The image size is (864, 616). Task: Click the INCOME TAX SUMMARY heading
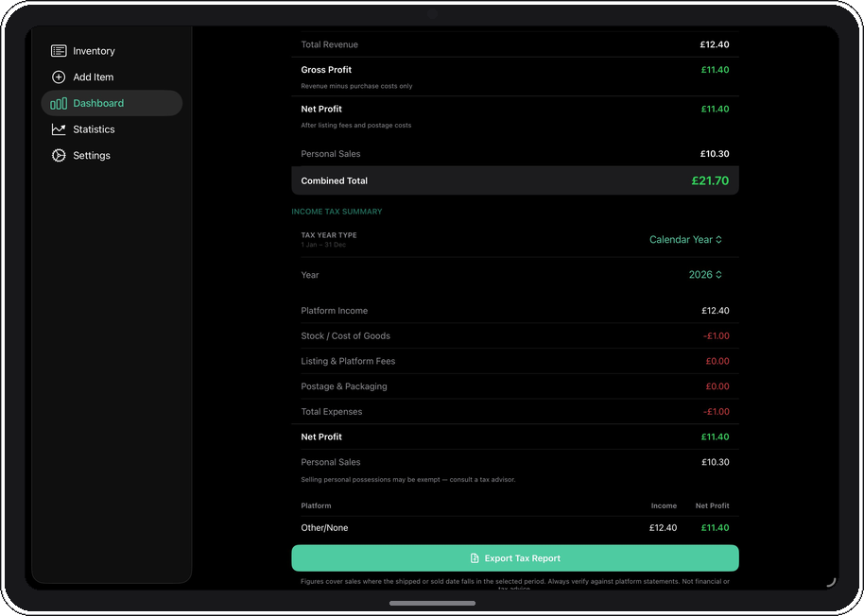(337, 212)
